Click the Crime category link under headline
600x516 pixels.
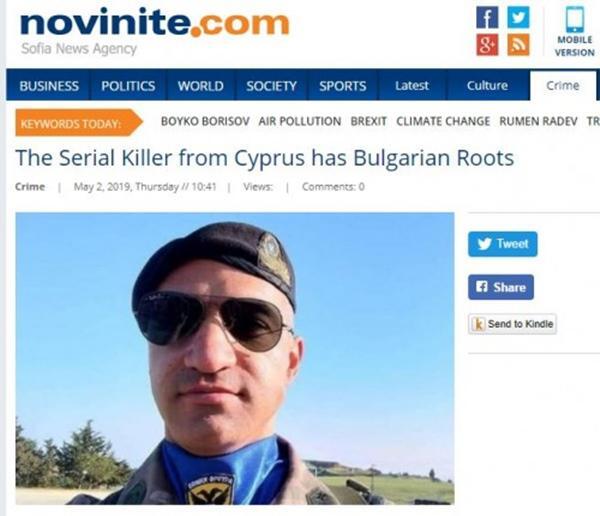click(30, 187)
